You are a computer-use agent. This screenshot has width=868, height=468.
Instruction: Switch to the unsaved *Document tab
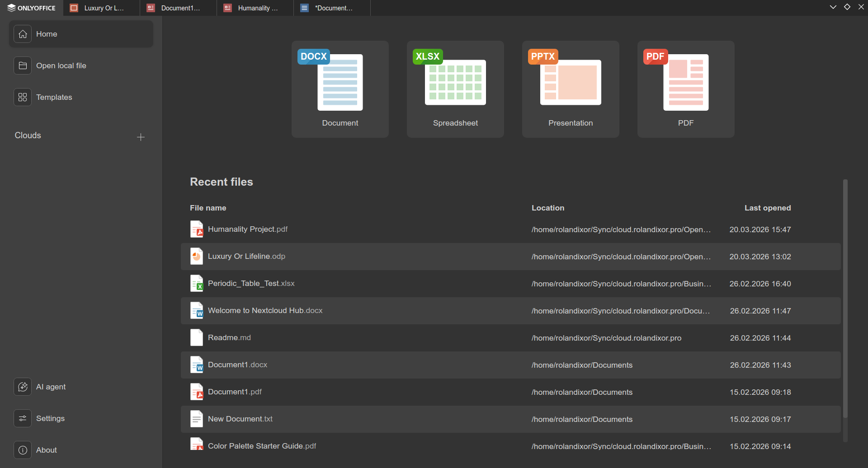pyautogui.click(x=332, y=8)
